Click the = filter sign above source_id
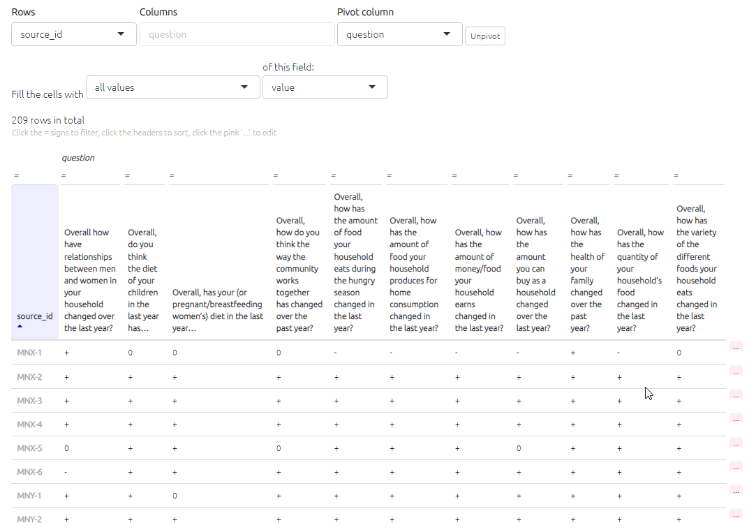756x532 pixels. pyautogui.click(x=16, y=176)
